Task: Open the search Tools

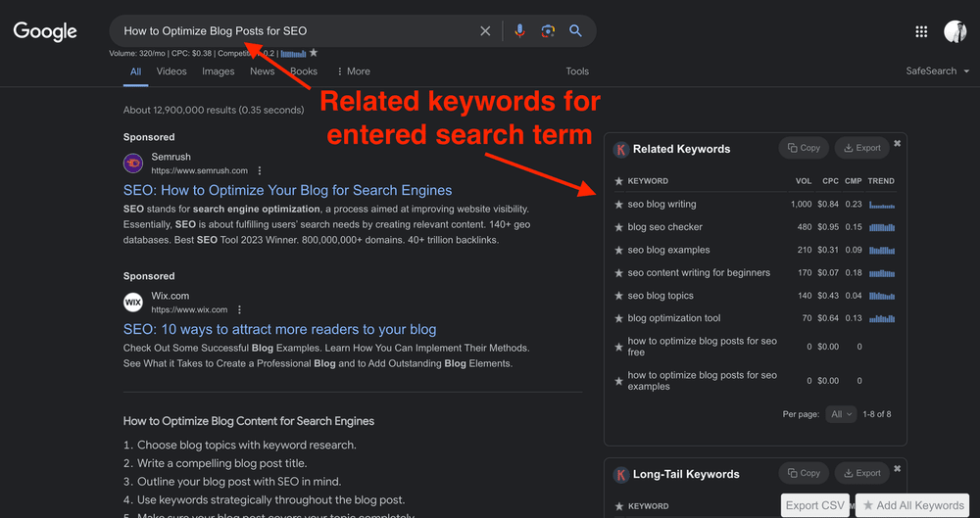Action: pyautogui.click(x=577, y=71)
